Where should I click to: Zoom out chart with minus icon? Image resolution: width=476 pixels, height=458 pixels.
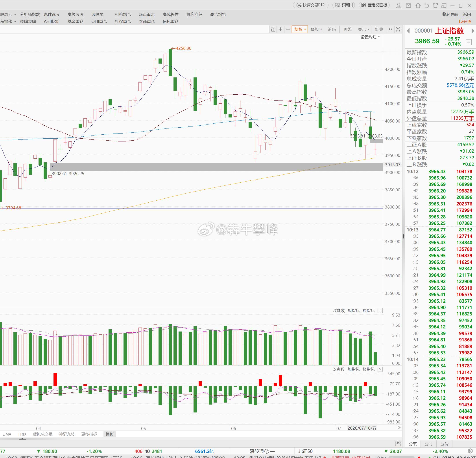pyautogui.click(x=288, y=29)
